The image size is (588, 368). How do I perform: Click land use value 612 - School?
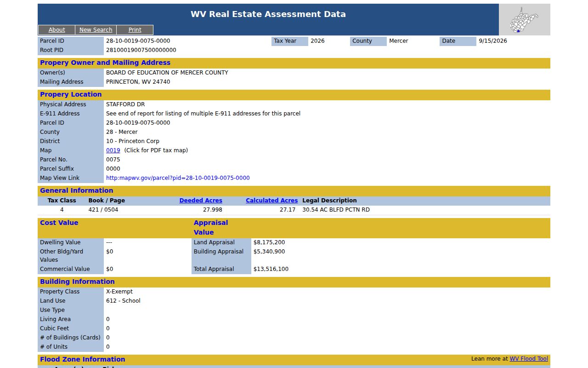pyautogui.click(x=123, y=301)
